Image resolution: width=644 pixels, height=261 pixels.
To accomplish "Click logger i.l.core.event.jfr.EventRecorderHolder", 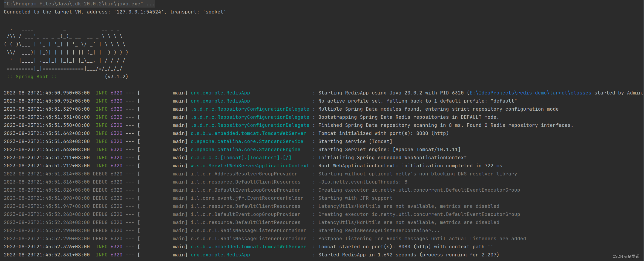I will (x=247, y=198).
